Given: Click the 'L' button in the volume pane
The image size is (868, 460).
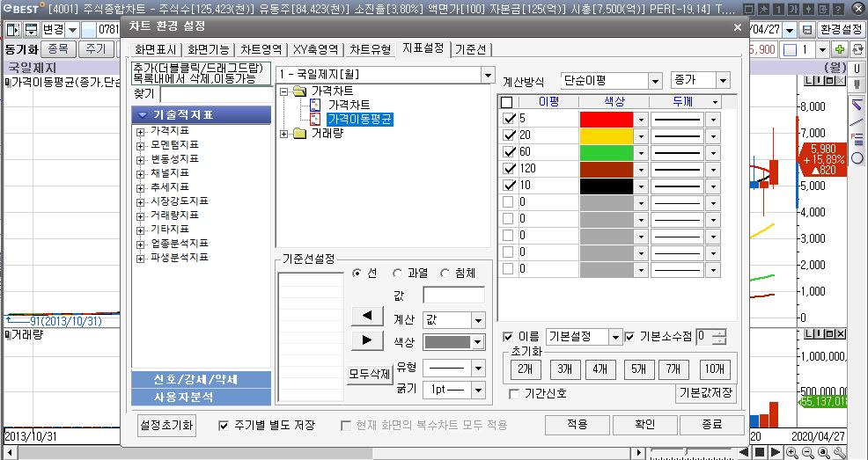Looking at the screenshot, I should (x=809, y=334).
